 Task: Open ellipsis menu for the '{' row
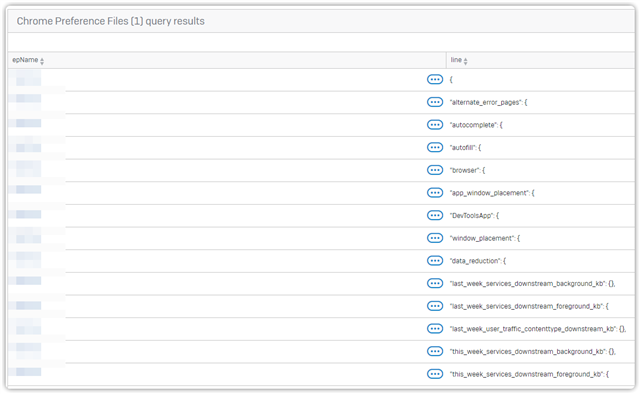[435, 79]
